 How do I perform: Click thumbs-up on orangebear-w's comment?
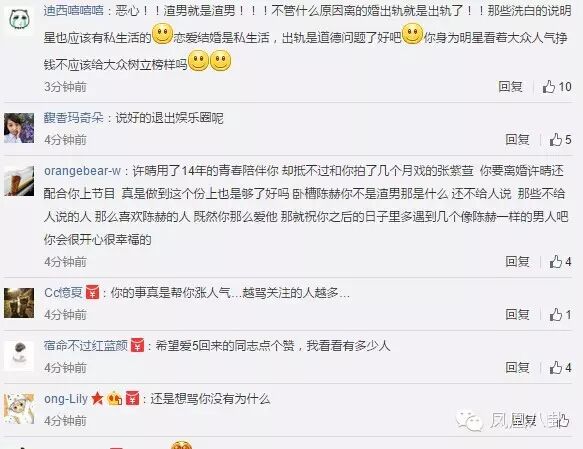pos(560,262)
